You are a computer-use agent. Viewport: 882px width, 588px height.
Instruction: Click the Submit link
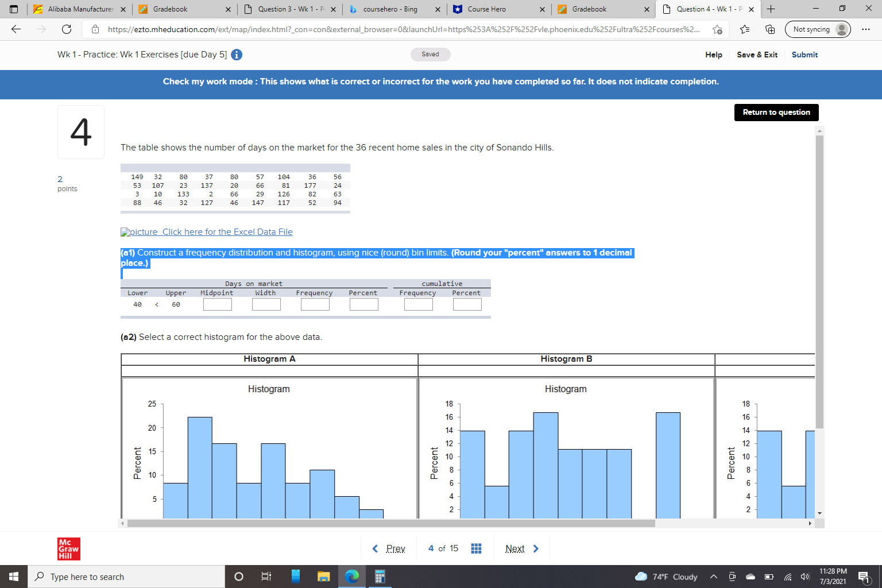pos(804,55)
